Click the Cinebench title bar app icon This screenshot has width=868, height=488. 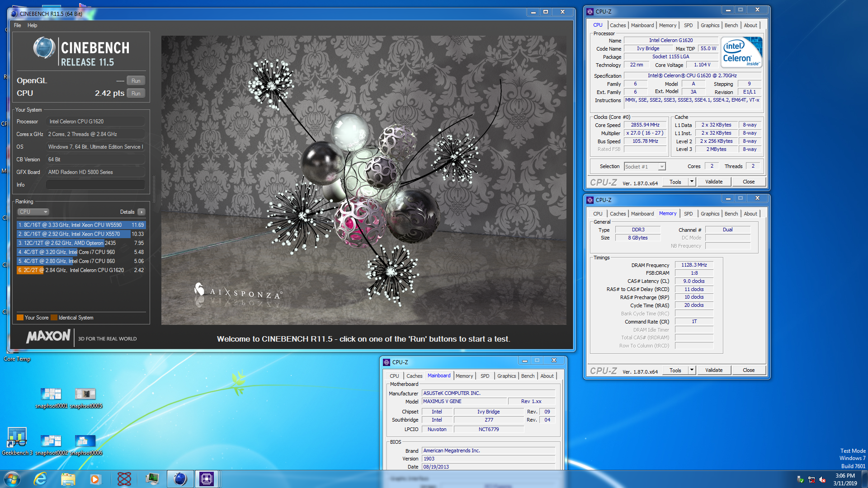click(x=14, y=14)
